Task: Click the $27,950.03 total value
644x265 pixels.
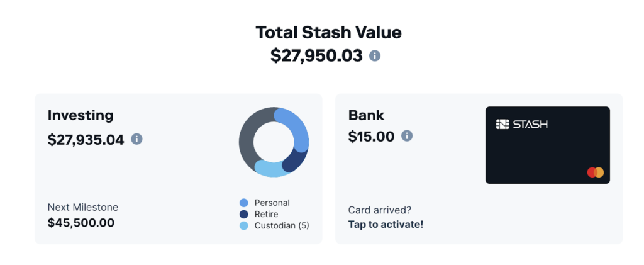Action: click(316, 55)
